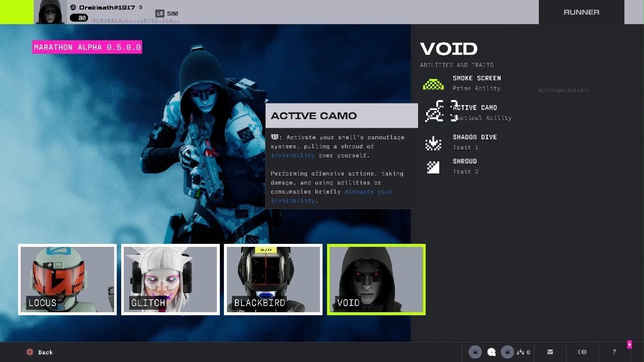Image resolution: width=644 pixels, height=362 pixels.
Task: Click the circle icon beside Back
Action: pos(30,352)
